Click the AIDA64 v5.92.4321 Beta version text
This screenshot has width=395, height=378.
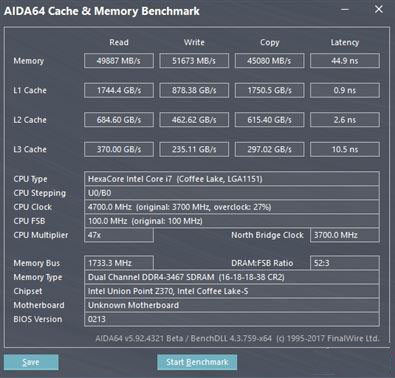[237, 339]
